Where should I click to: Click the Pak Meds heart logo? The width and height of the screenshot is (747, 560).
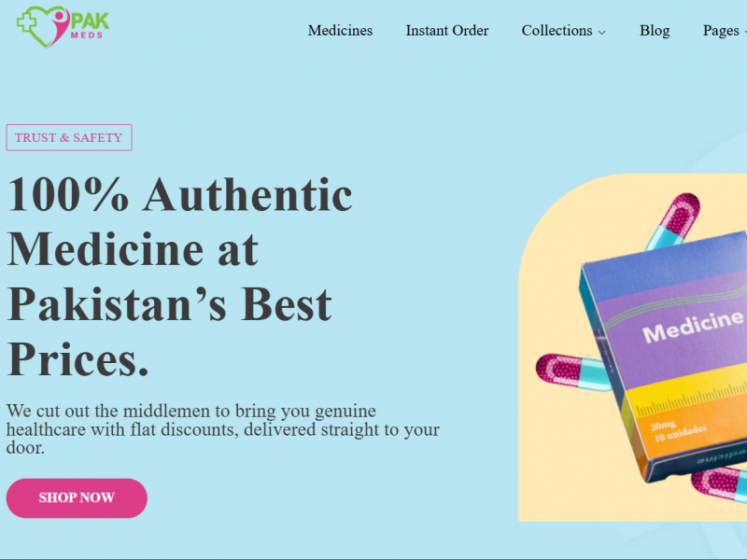tap(63, 27)
